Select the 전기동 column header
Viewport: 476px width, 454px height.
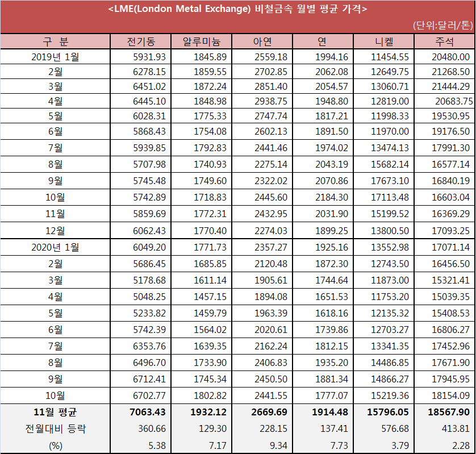point(141,41)
